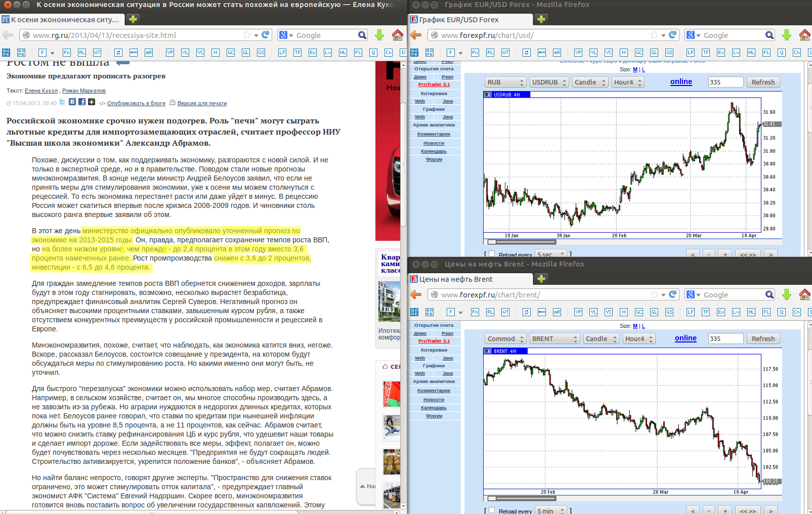Toggle 'Reload every' checkbox on the USDRUB chart
Viewport: 812px width, 514px height.
(492, 254)
